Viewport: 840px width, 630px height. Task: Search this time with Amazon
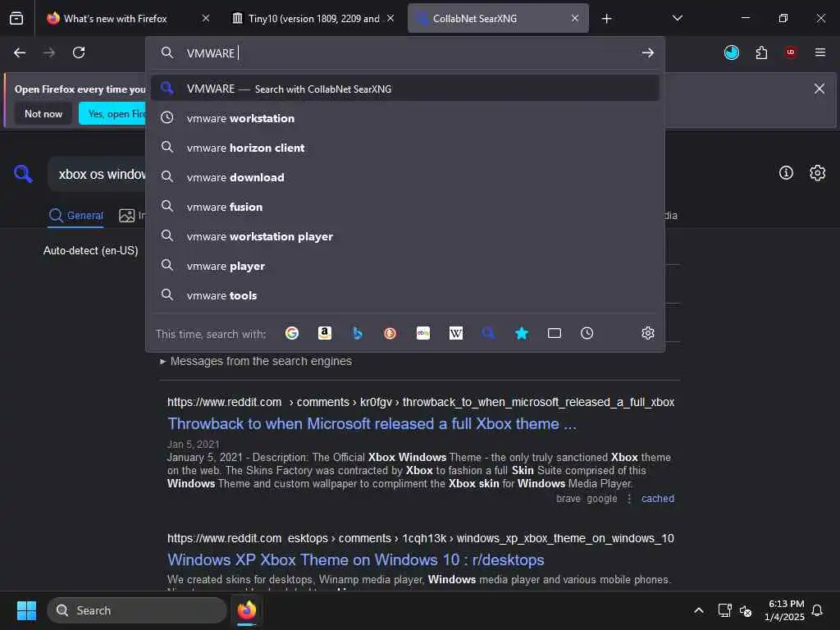(x=325, y=333)
